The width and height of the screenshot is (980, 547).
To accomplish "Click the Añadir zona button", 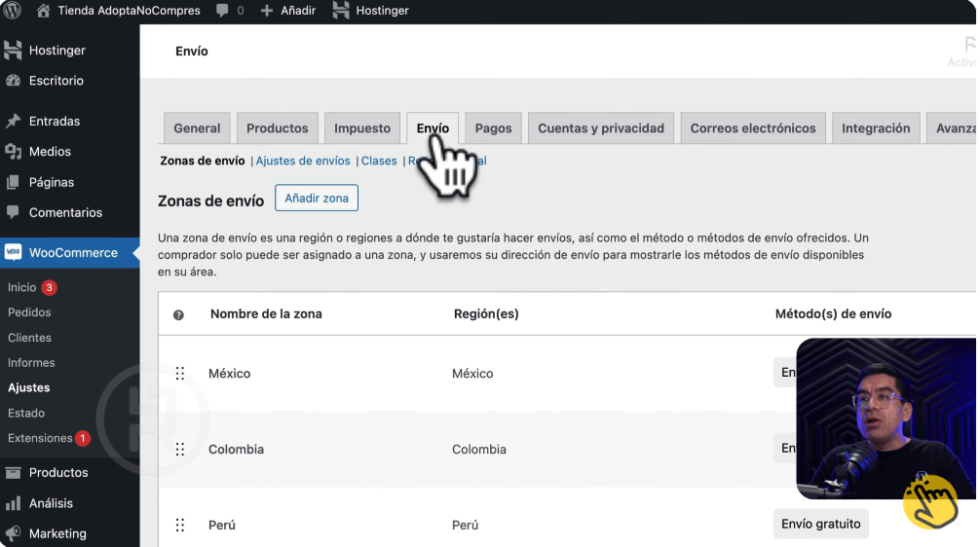I will point(317,198).
